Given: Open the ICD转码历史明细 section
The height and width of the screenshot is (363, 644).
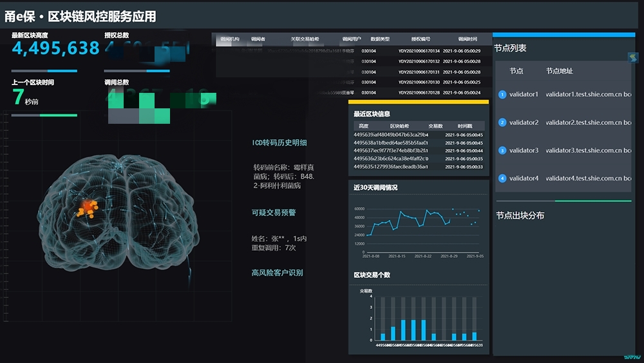Looking at the screenshot, I should [279, 143].
